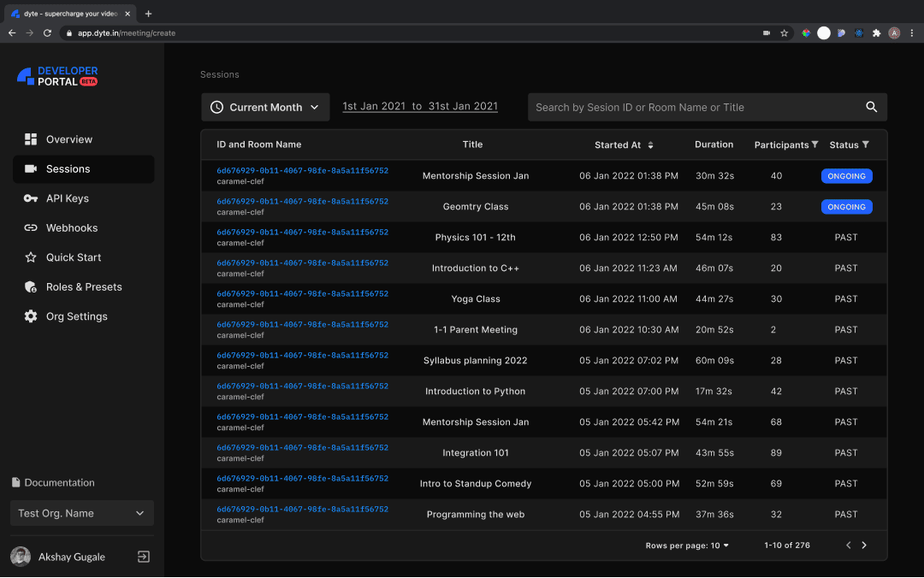Screen dimensions: 924x578
Task: Open Webhooks from the sidebar
Action: tap(71, 228)
